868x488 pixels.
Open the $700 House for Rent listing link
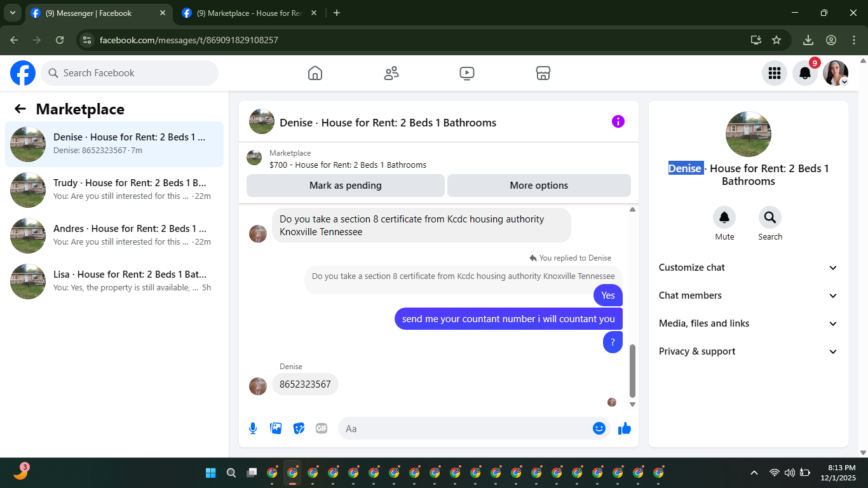(x=348, y=165)
